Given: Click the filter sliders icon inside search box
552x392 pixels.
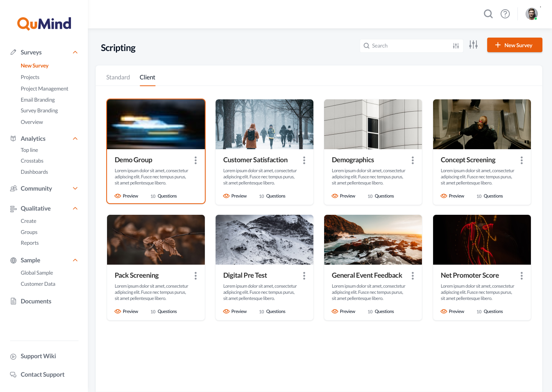Looking at the screenshot, I should [x=456, y=46].
